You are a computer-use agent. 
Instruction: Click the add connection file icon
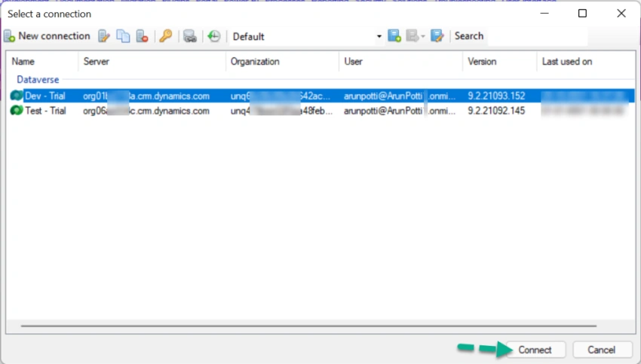click(394, 36)
